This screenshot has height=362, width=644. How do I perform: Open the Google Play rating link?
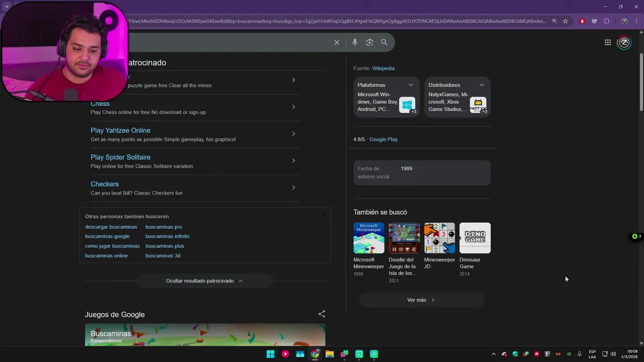(x=383, y=139)
